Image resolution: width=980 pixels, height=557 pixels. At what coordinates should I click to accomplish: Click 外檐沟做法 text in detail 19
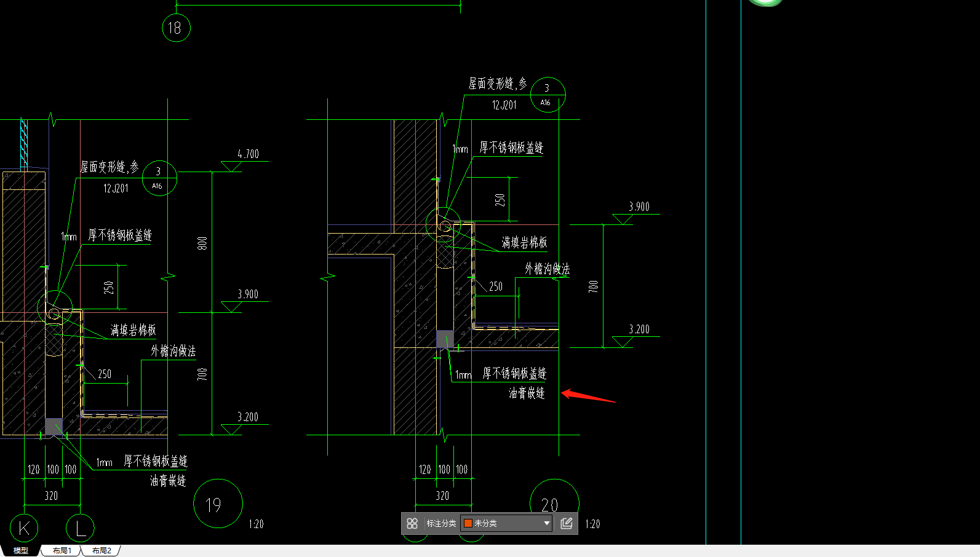pyautogui.click(x=173, y=351)
